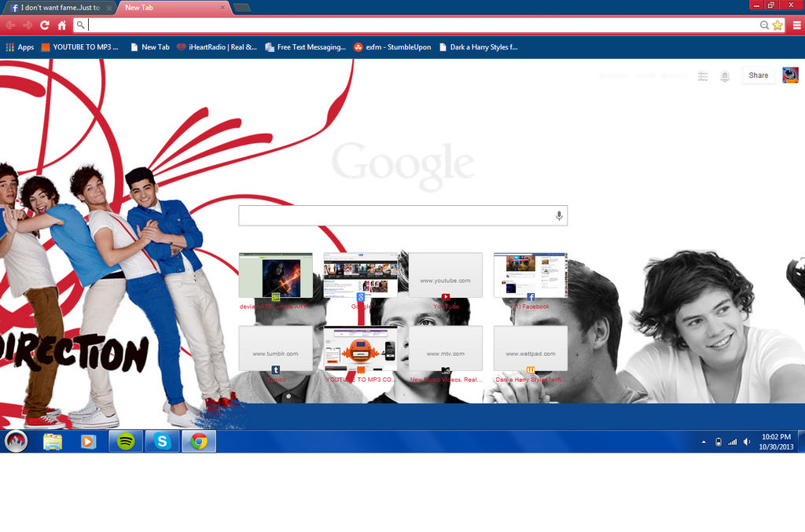
Task: Open the Facebook most-visited thumbnail
Action: 531,275
